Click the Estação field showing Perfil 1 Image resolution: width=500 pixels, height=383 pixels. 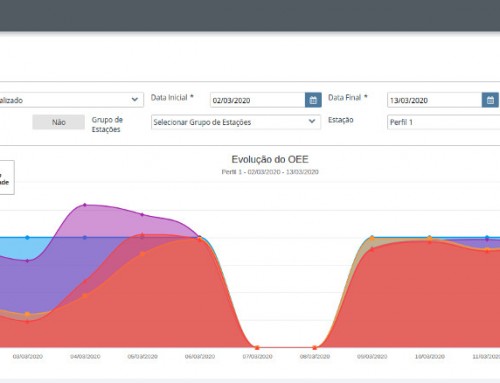click(444, 122)
